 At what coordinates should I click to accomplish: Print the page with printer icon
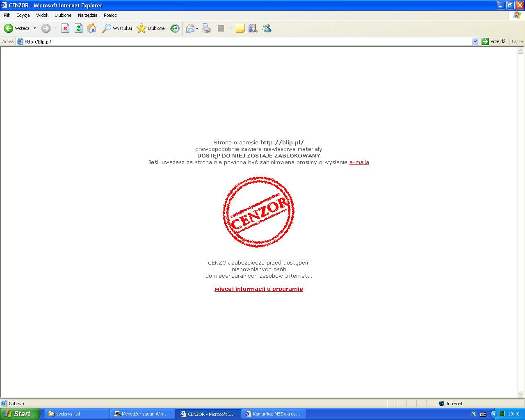[206, 28]
